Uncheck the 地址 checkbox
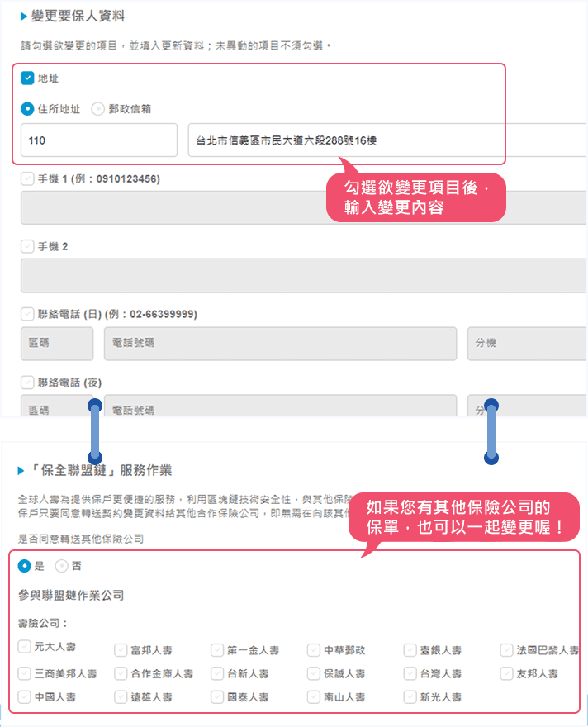Screen dimensions: 588x727 click(27, 78)
